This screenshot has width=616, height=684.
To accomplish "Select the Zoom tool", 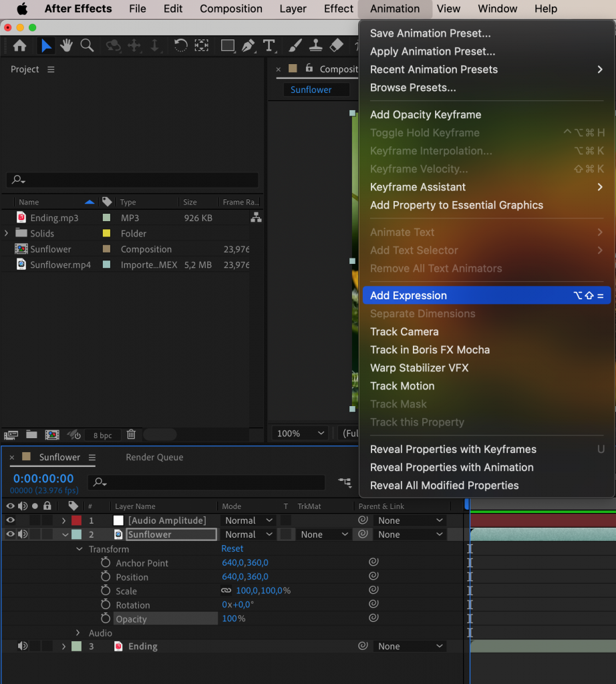I will tap(88, 45).
